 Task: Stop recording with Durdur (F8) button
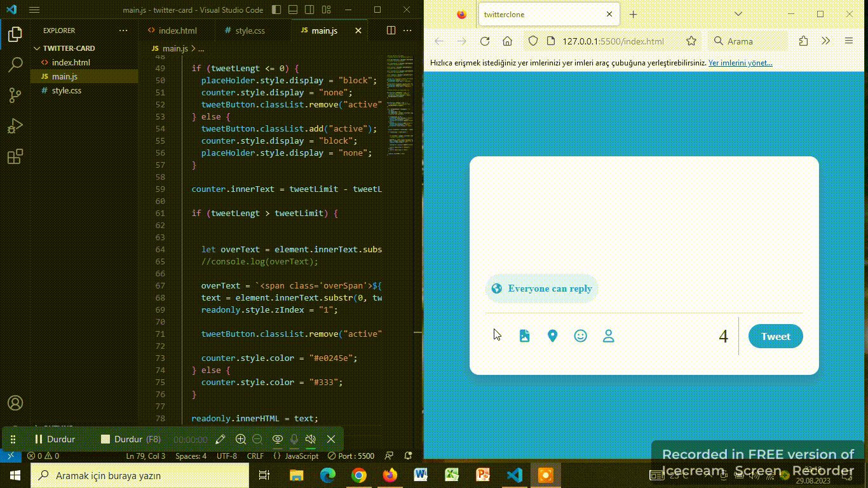(131, 439)
